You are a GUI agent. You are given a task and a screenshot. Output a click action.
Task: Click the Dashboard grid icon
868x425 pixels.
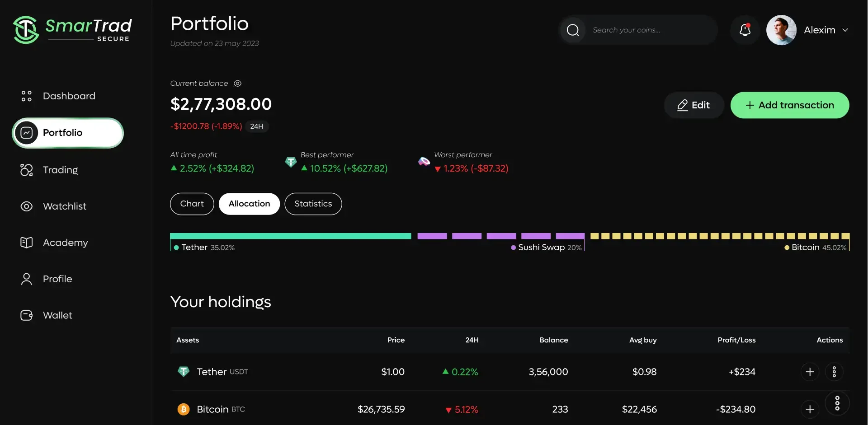click(x=27, y=96)
